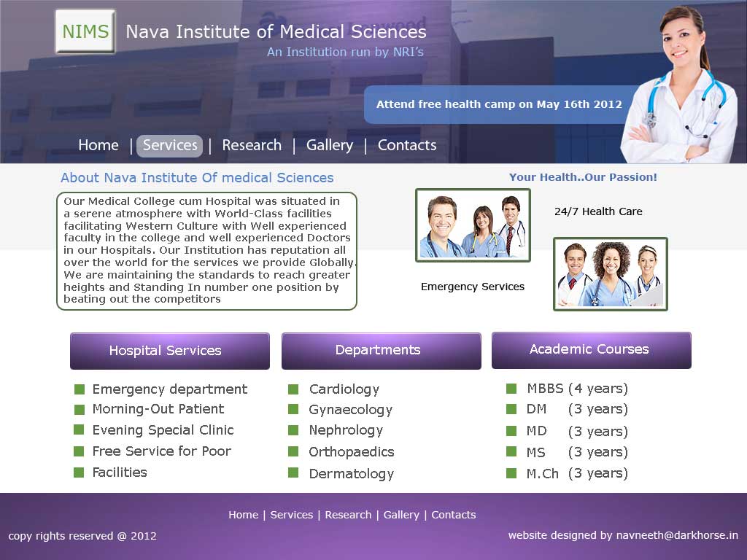
Task: Open the Free Service for Poor link
Action: pyautogui.click(x=161, y=451)
